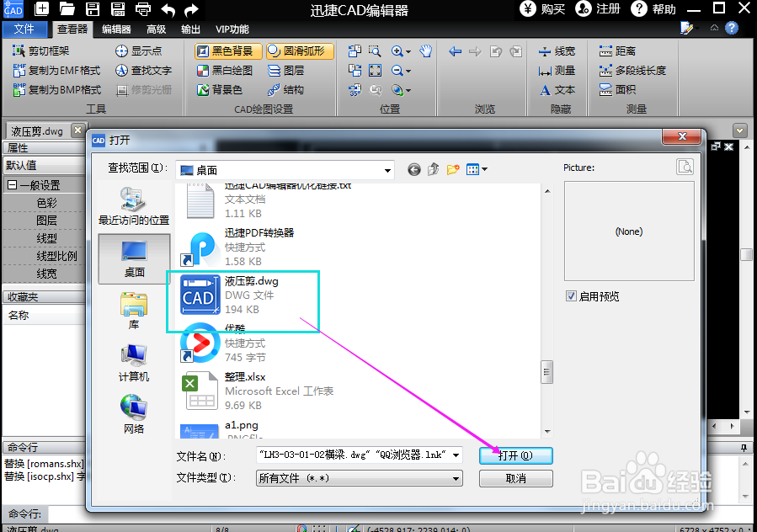Click the 帮助 help button
The image size is (757, 532).
(x=653, y=8)
